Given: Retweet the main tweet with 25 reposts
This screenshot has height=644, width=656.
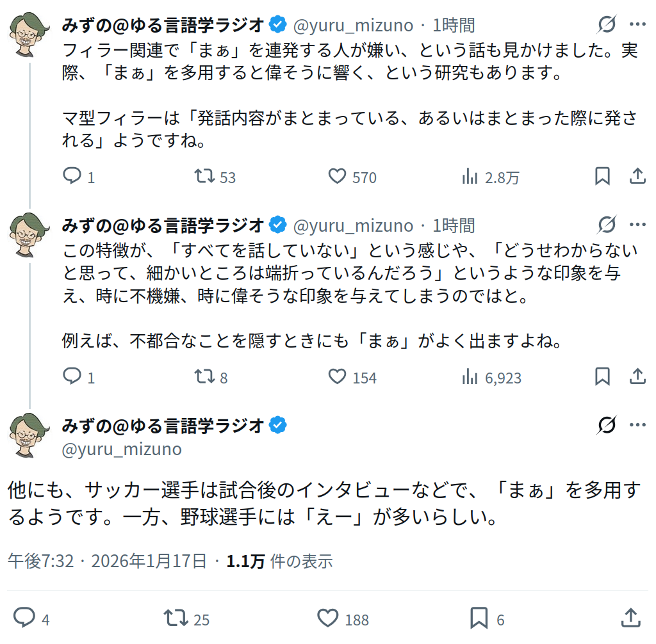Looking at the screenshot, I should (x=175, y=618).
